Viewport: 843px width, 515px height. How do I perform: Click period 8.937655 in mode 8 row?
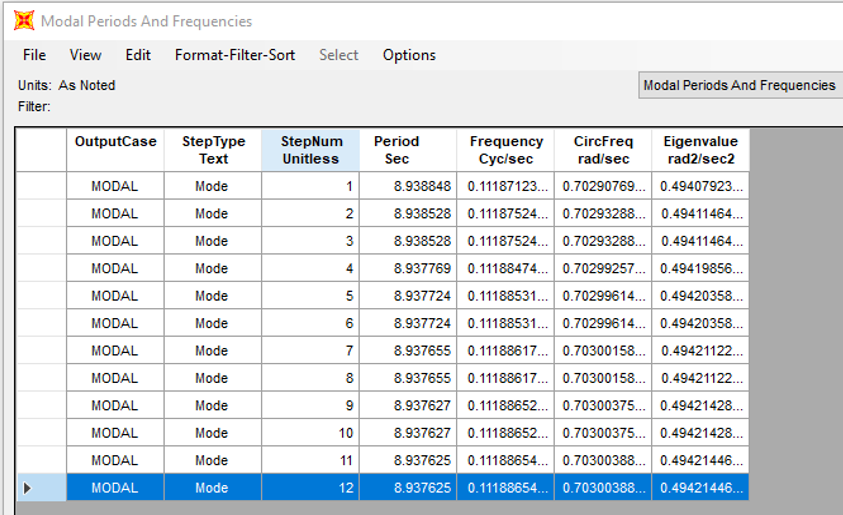tap(408, 378)
